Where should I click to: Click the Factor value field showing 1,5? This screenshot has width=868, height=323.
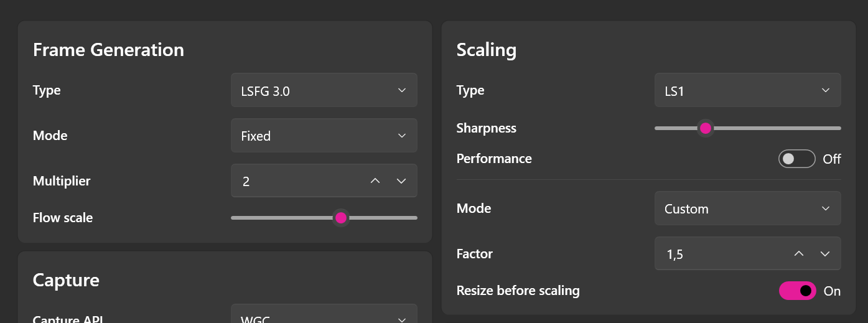click(716, 254)
